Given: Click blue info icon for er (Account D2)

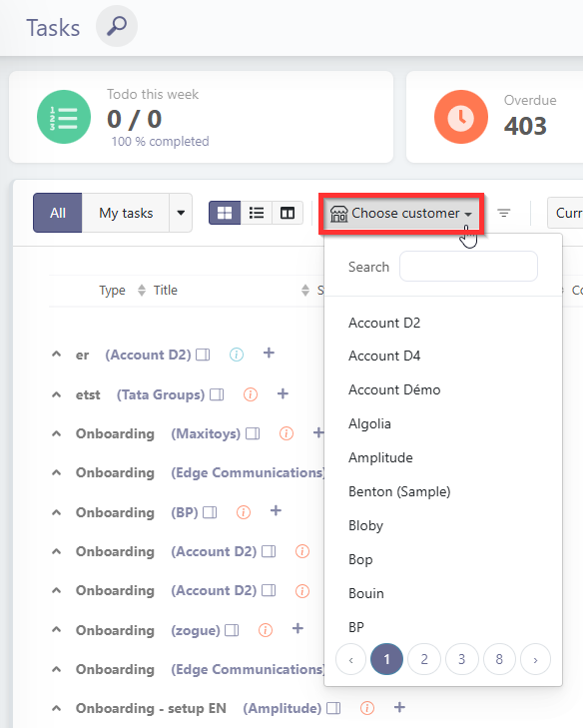Looking at the screenshot, I should [x=237, y=355].
